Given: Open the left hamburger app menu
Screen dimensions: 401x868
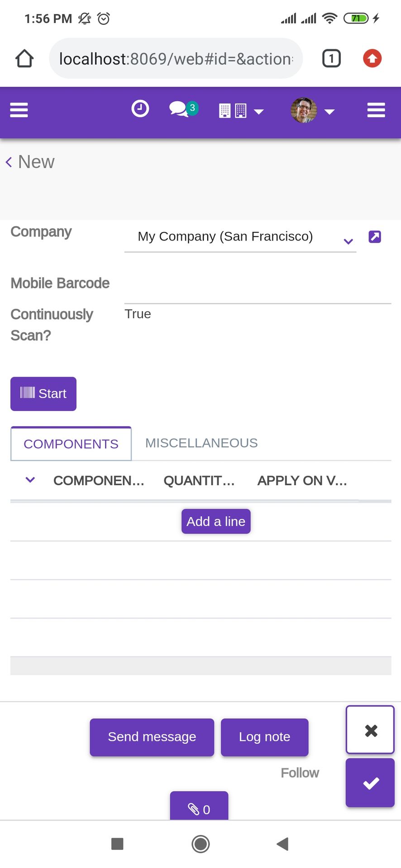Looking at the screenshot, I should tap(19, 110).
